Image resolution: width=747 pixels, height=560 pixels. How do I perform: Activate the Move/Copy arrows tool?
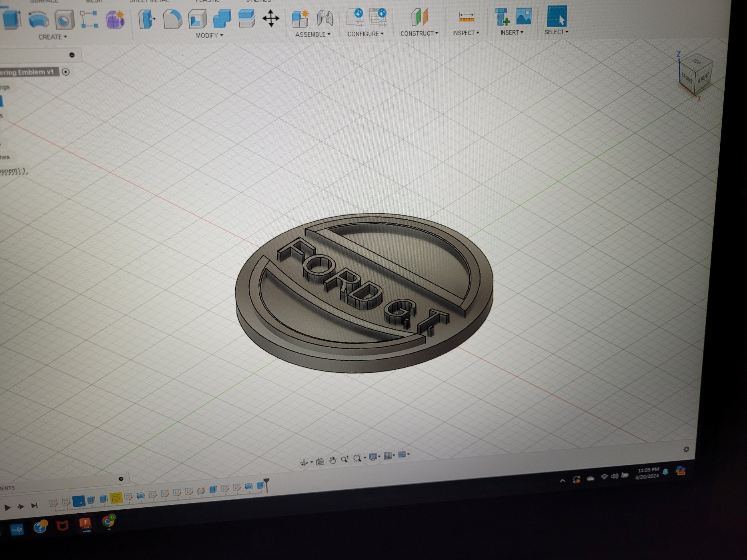point(271,18)
